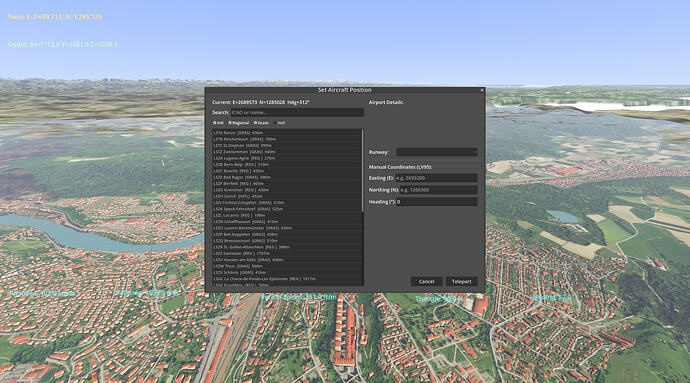Select LSZA Lugano-Agno airport row
The width and height of the screenshot is (690, 383).
pos(287,158)
